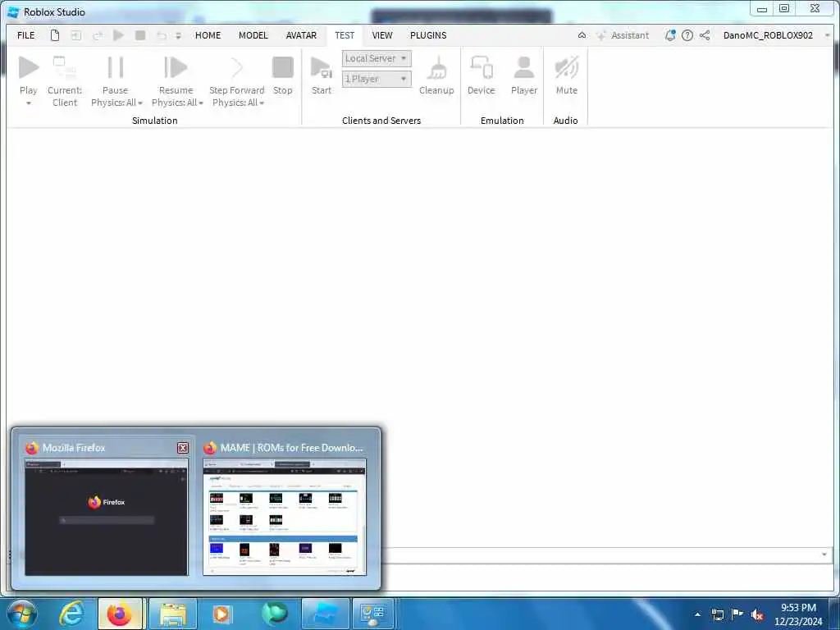
Task: Click Start in Clients and Servers
Action: click(x=322, y=75)
